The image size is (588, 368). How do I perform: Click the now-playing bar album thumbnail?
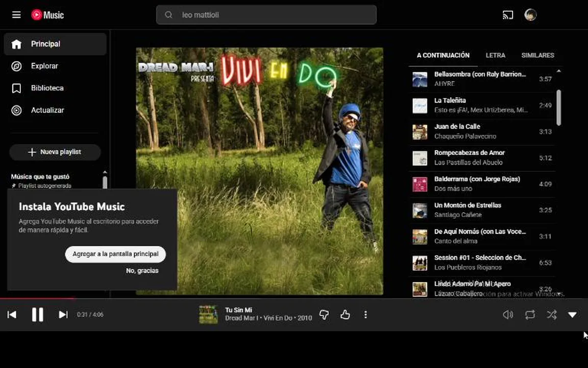click(x=208, y=315)
